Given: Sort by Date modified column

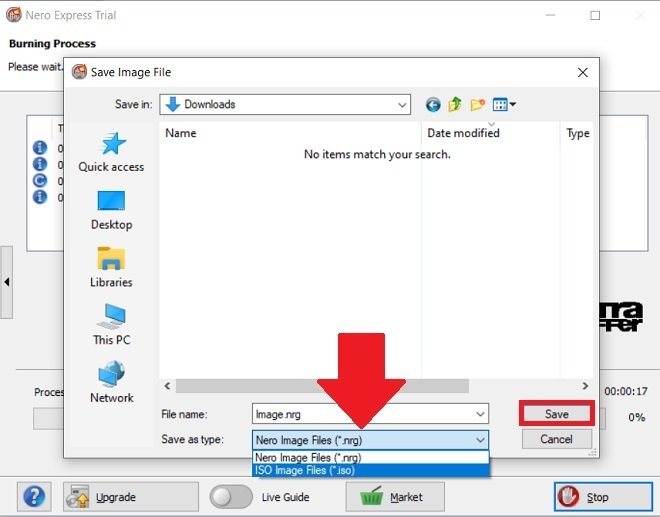Looking at the screenshot, I should point(491,133).
